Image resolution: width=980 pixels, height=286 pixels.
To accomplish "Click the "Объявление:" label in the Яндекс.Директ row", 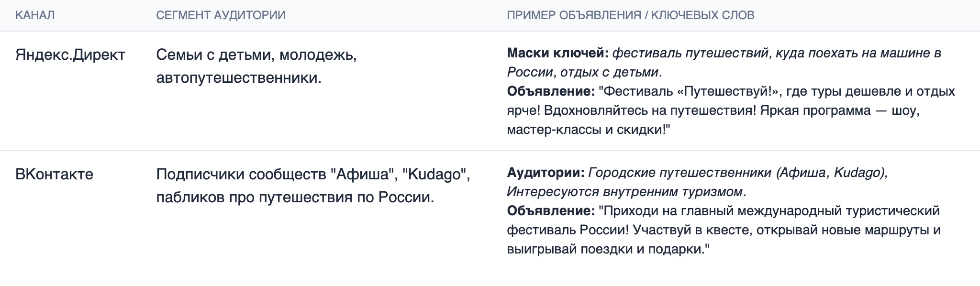I will [551, 91].
